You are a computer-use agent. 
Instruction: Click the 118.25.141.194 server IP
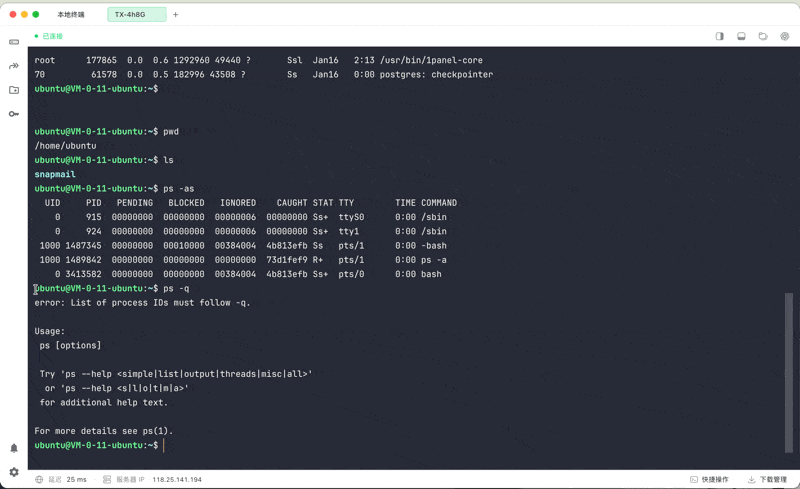click(x=177, y=479)
